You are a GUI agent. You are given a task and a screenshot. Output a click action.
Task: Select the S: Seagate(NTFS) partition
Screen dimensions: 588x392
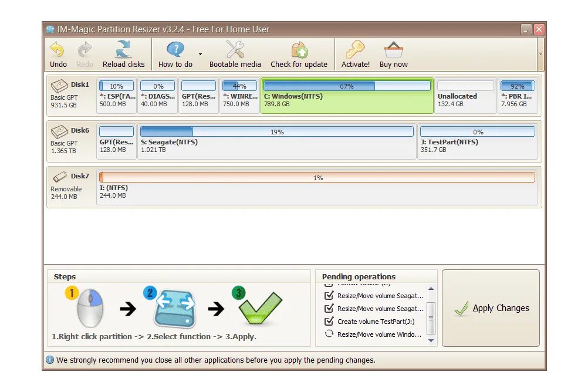pos(277,141)
